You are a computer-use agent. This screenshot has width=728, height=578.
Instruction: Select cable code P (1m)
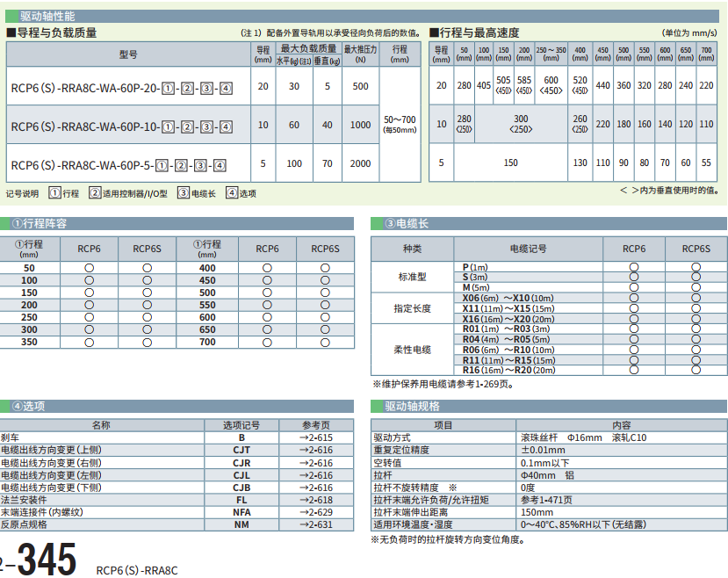475,267
